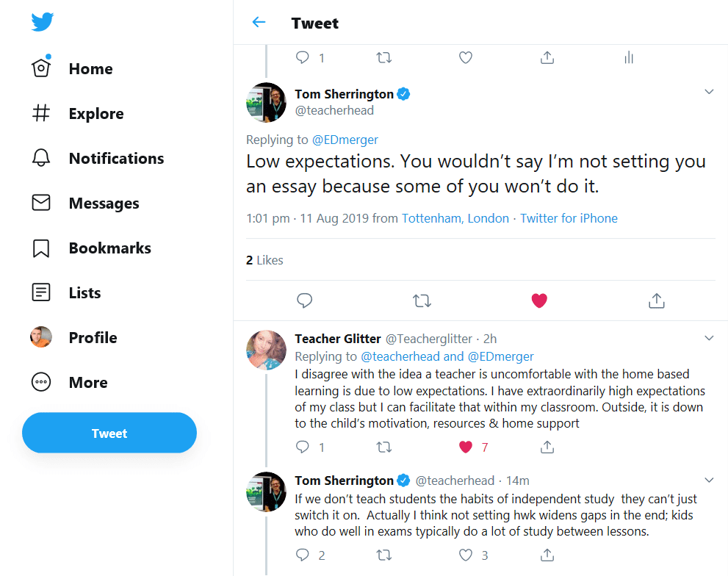Go to Bookmarks in the sidebar
This screenshot has width=728, height=576.
pyautogui.click(x=109, y=248)
